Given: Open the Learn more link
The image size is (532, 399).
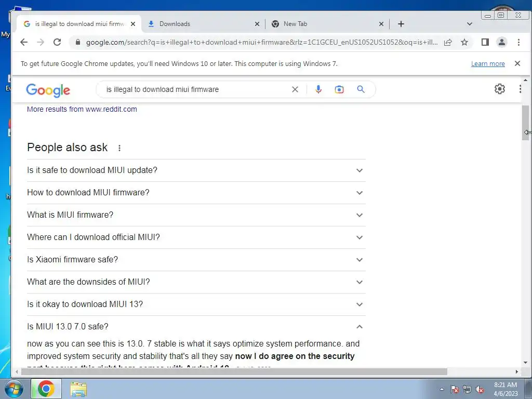Looking at the screenshot, I should click(x=488, y=64).
